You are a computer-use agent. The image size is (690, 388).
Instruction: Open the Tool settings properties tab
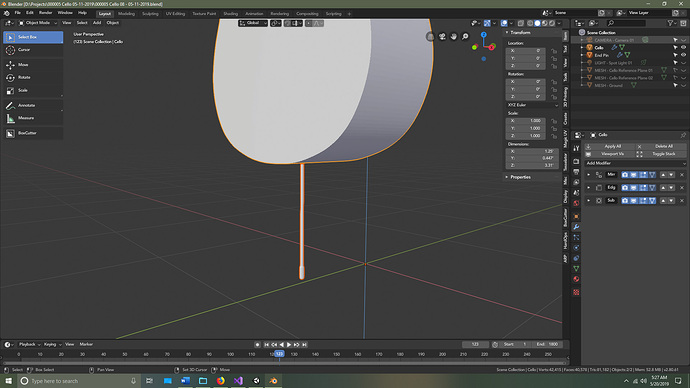pyautogui.click(x=576, y=148)
